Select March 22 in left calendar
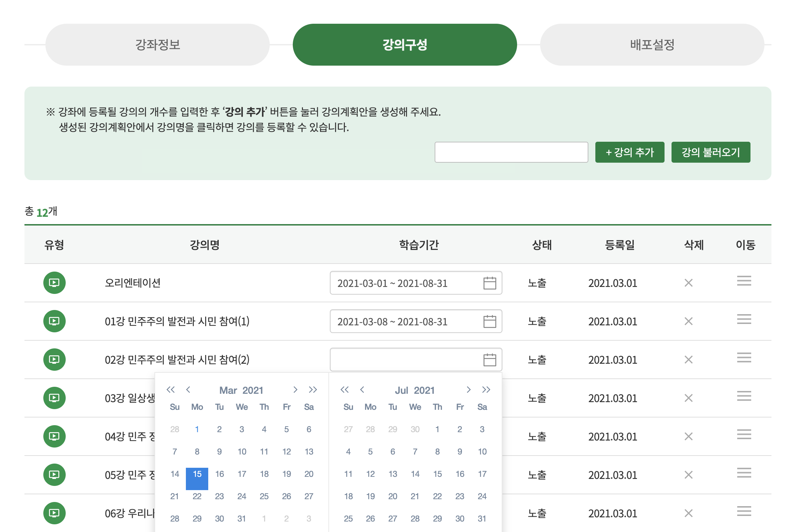This screenshot has height=532, width=798. [197, 496]
